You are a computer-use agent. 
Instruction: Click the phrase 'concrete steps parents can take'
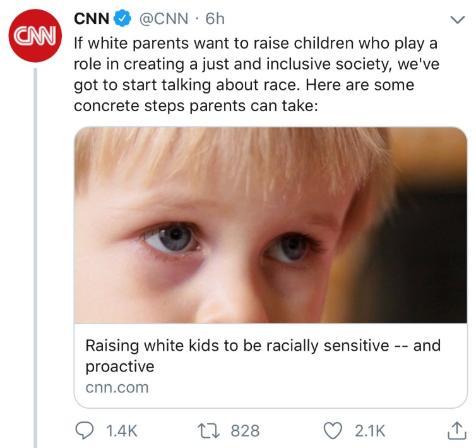click(x=197, y=106)
